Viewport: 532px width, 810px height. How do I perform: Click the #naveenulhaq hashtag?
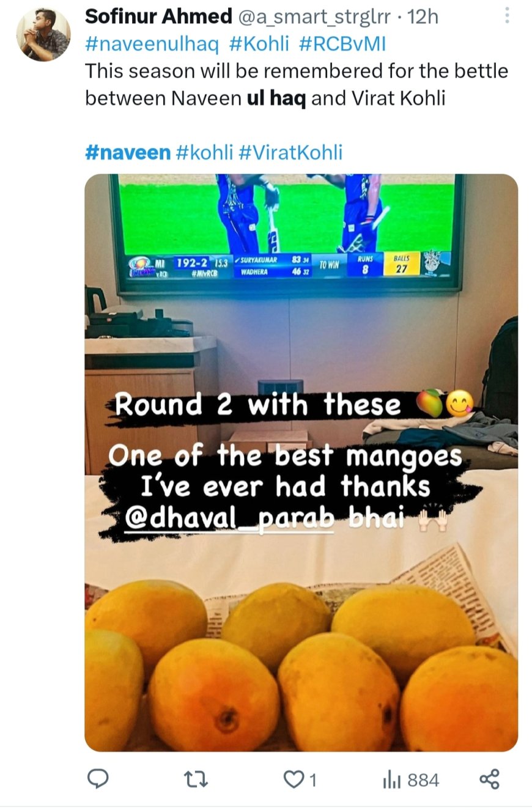(152, 44)
